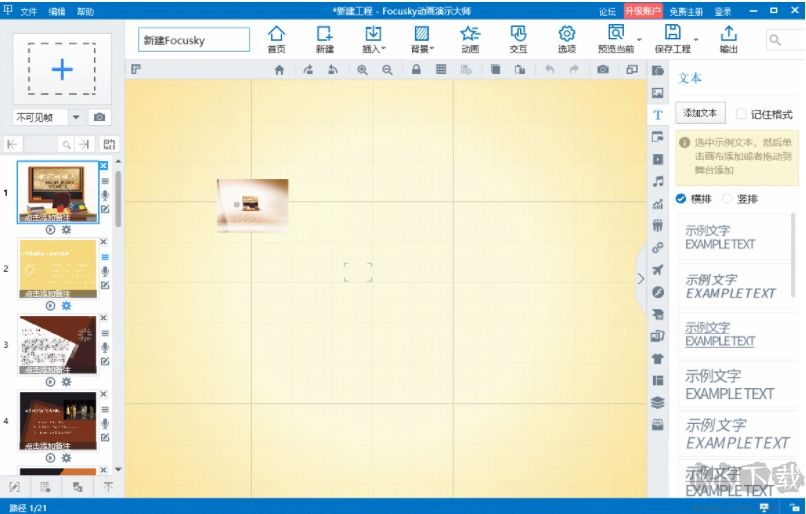Collapse the right panel with the chevron

pos(640,279)
